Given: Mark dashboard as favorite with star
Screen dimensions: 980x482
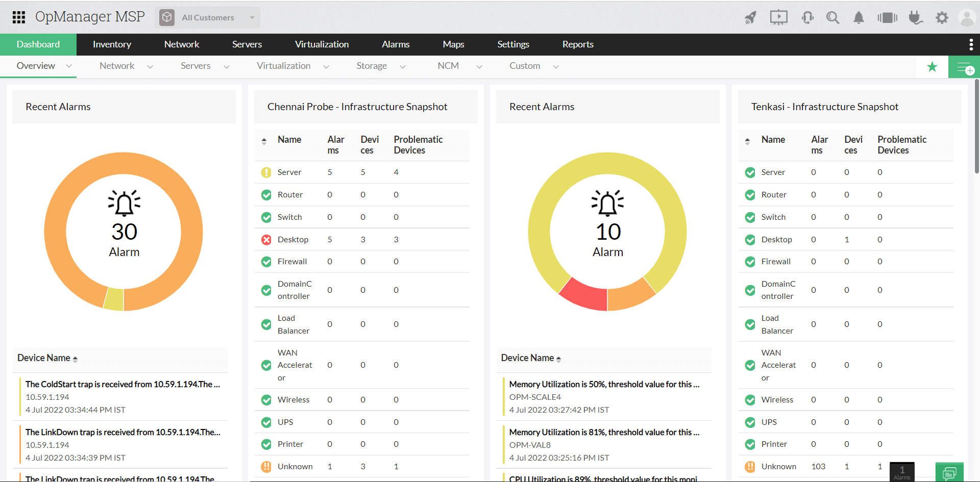Looking at the screenshot, I should 933,67.
